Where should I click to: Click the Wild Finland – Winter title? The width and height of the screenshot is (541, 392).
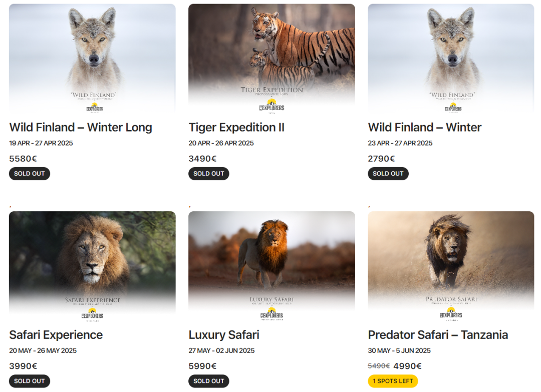(424, 128)
